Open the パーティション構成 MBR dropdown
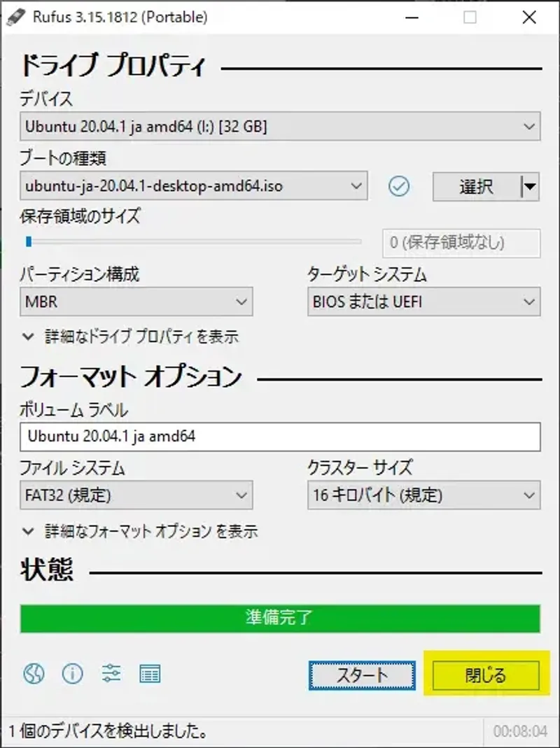 point(136,302)
